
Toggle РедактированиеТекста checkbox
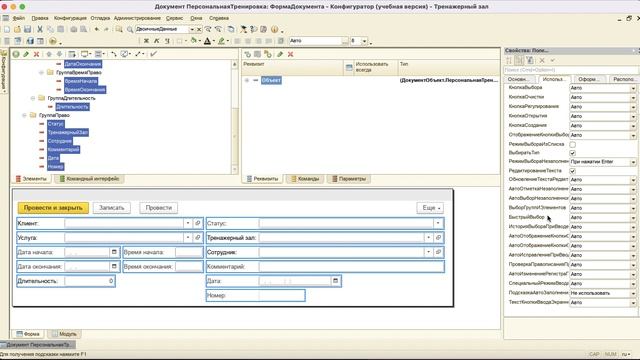click(x=573, y=171)
